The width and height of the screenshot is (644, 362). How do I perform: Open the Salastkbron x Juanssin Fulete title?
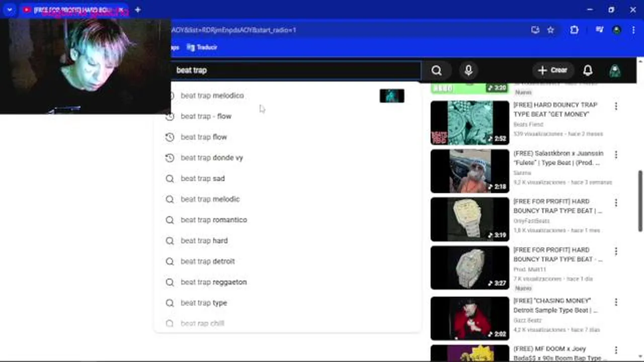tap(558, 158)
